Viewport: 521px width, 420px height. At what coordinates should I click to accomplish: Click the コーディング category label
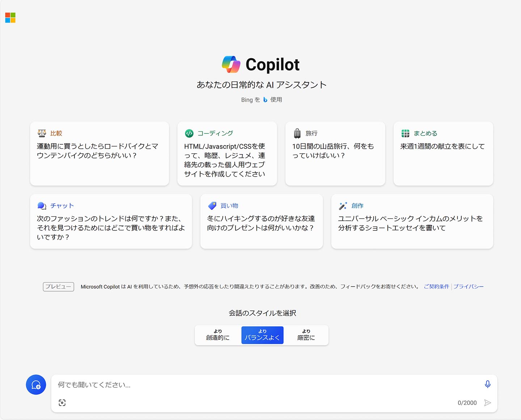215,133
